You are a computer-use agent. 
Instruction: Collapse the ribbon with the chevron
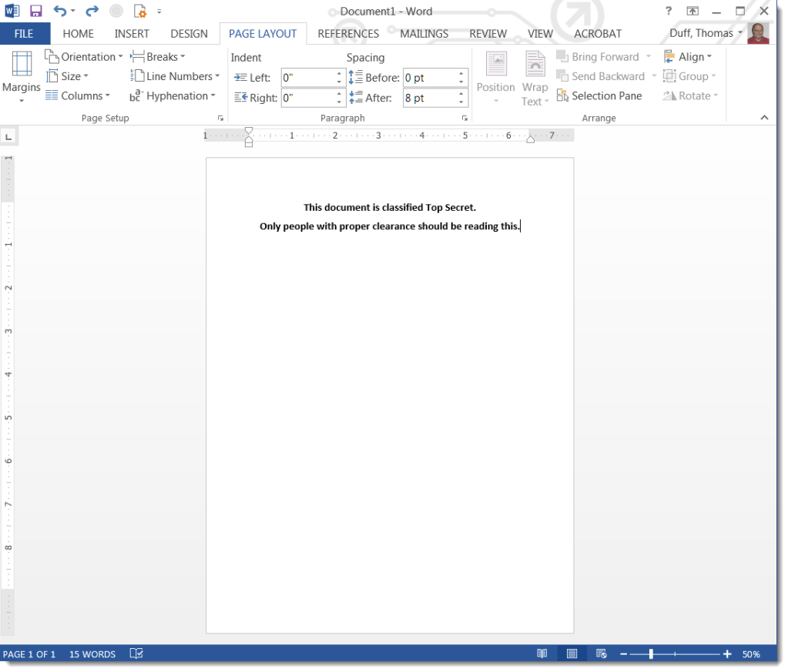763,117
